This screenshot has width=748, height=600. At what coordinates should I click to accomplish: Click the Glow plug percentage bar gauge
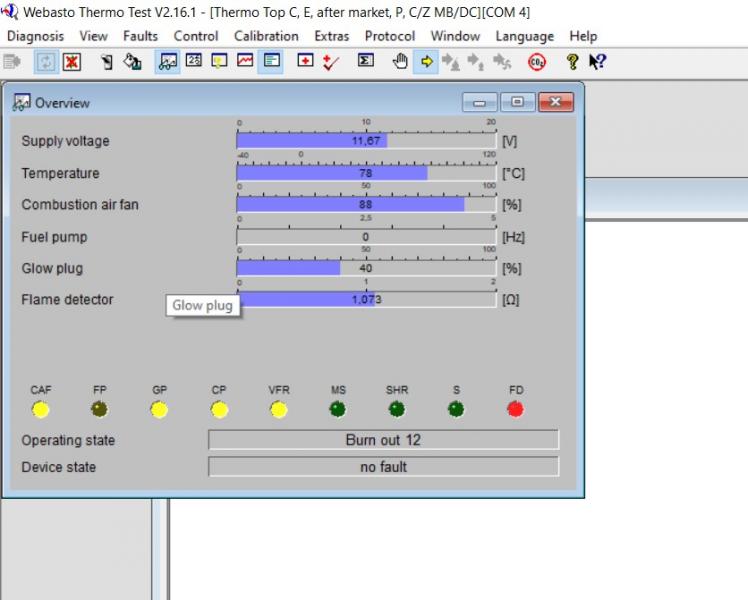[366, 268]
